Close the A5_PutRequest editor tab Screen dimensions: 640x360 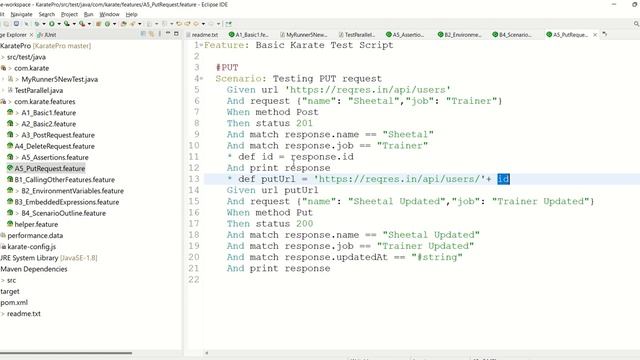(x=595, y=35)
